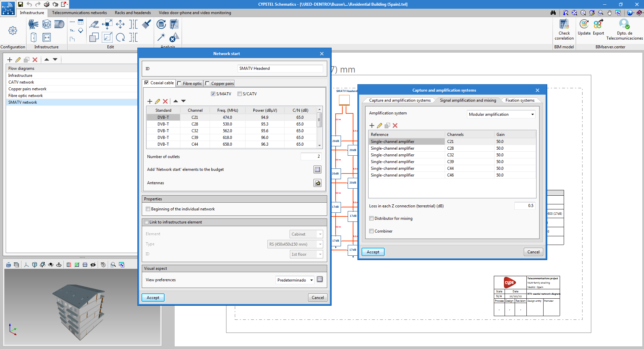Switch to Telecommunications networks ribbon tab
The image size is (644, 349).
(x=79, y=13)
